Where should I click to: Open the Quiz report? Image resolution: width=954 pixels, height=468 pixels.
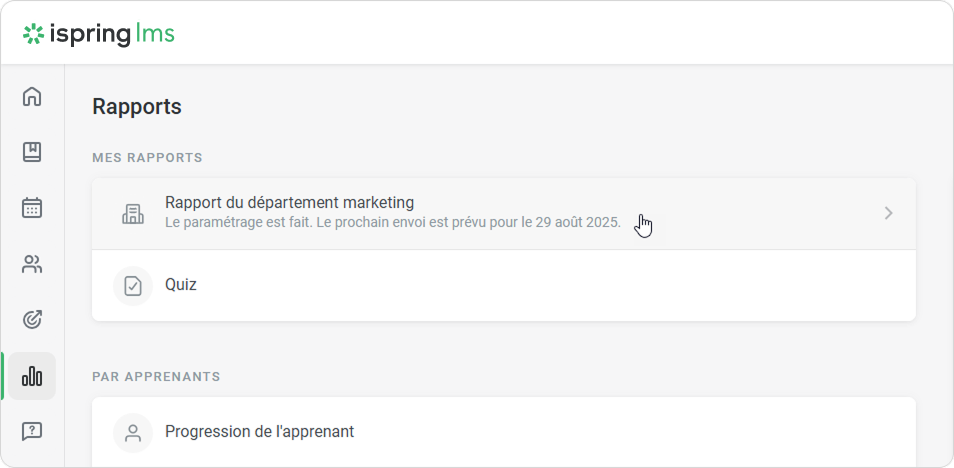click(x=181, y=285)
